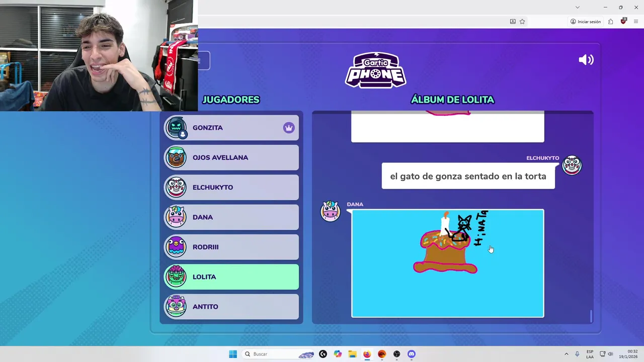
Task: Click ELCHUKYTO's avatar in the players list
Action: 176,188
